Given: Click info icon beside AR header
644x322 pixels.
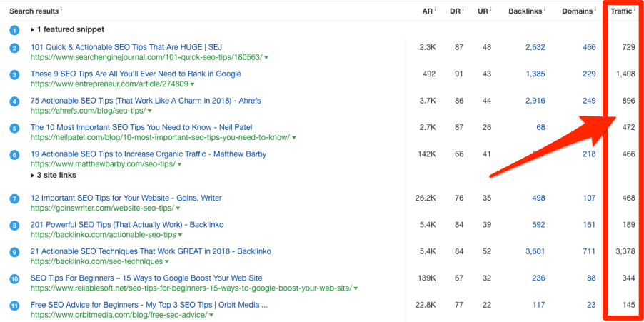Looking at the screenshot, I should click(435, 10).
